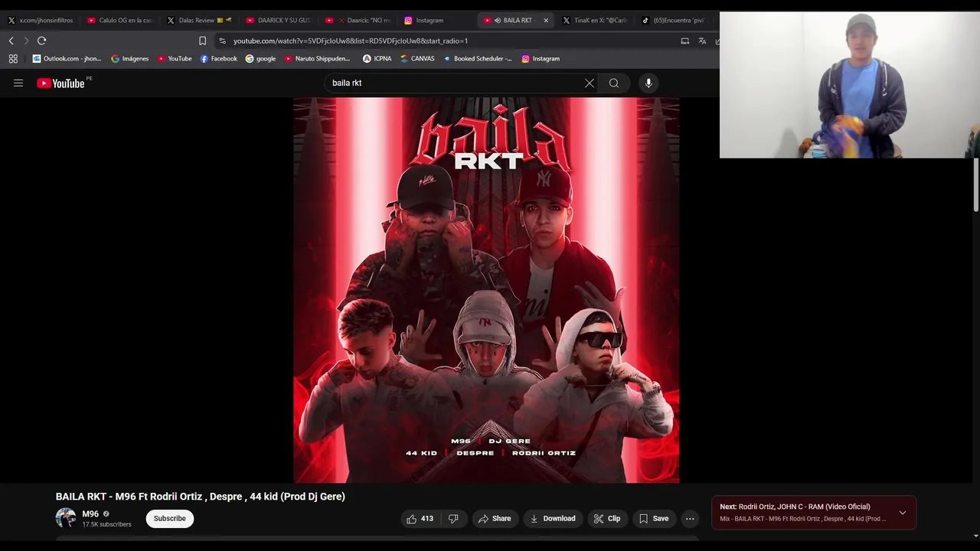Open the M96 channel avatar
The width and height of the screenshot is (980, 551).
coord(66,518)
